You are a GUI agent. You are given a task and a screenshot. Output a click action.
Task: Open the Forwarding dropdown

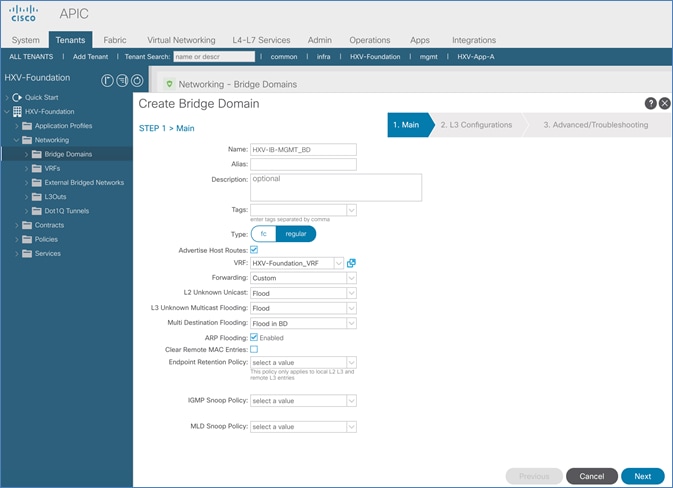pos(351,278)
